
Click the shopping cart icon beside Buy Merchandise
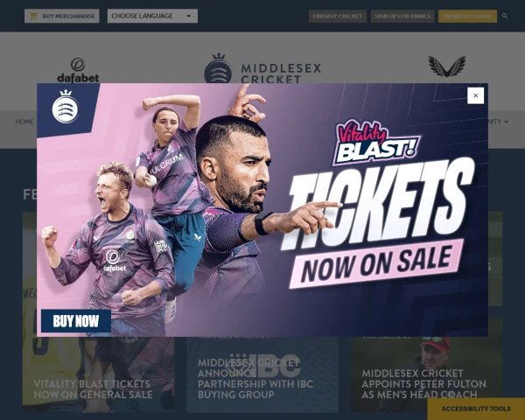(x=33, y=16)
